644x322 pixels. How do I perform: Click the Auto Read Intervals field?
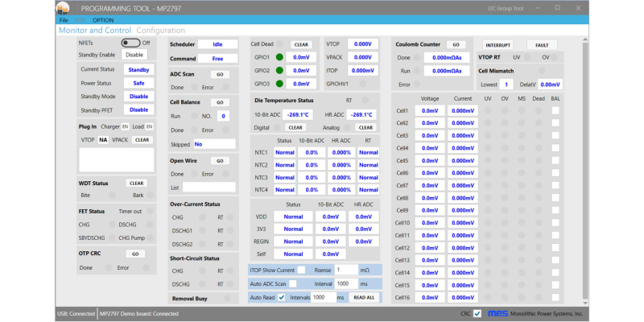click(x=323, y=298)
